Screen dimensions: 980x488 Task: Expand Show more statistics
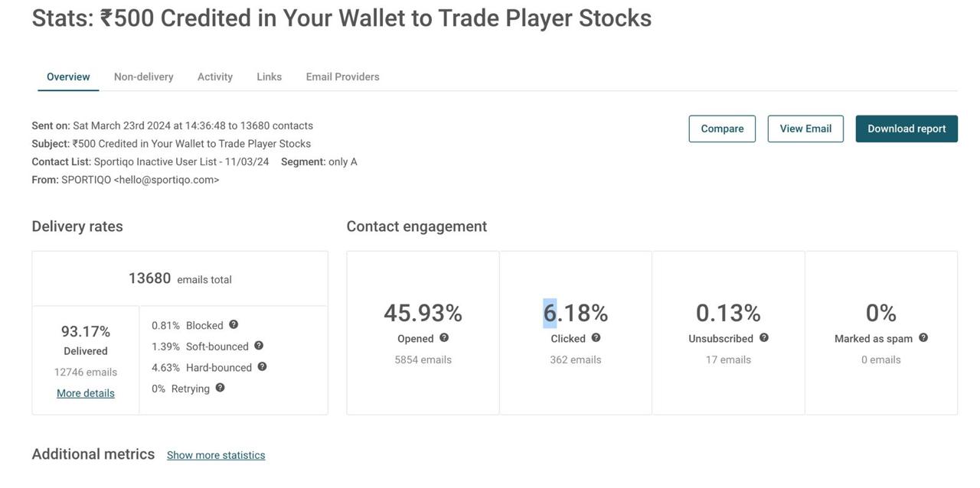pos(216,455)
